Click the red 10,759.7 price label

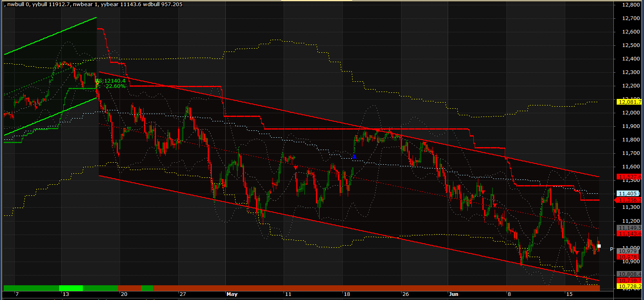pos(629,281)
